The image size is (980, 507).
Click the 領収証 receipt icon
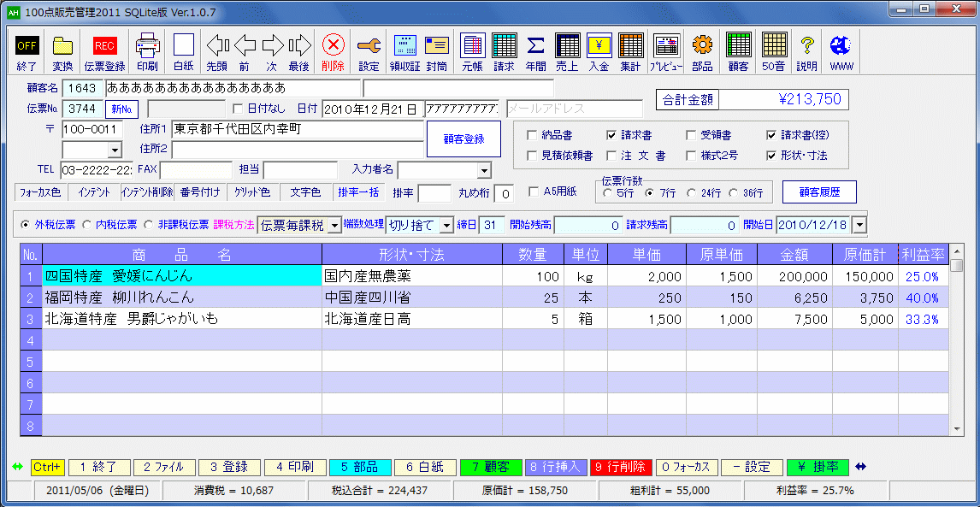[405, 52]
